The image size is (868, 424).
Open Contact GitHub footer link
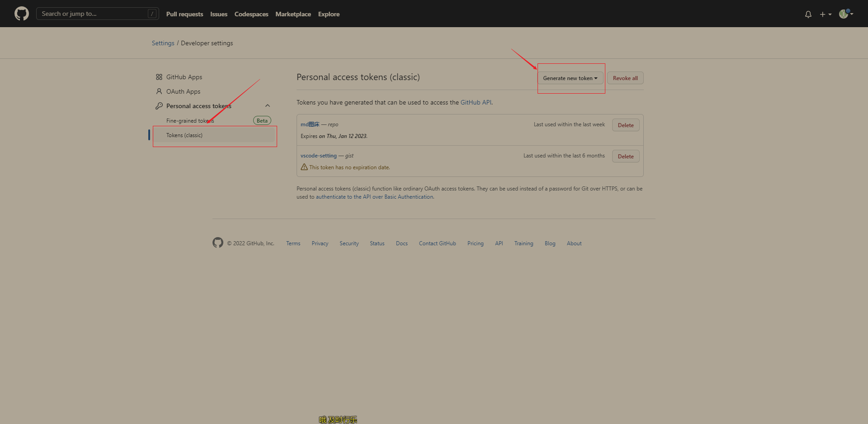[437, 243]
